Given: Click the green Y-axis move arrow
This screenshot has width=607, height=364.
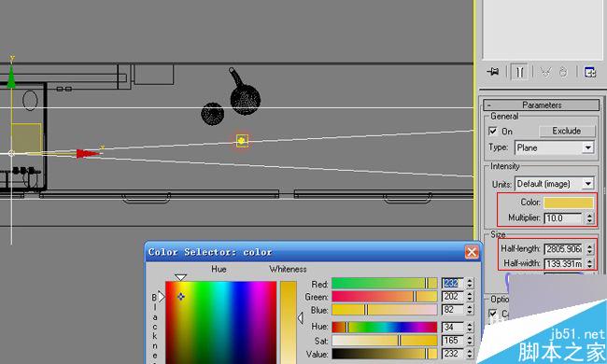Looking at the screenshot, I should [x=11, y=77].
